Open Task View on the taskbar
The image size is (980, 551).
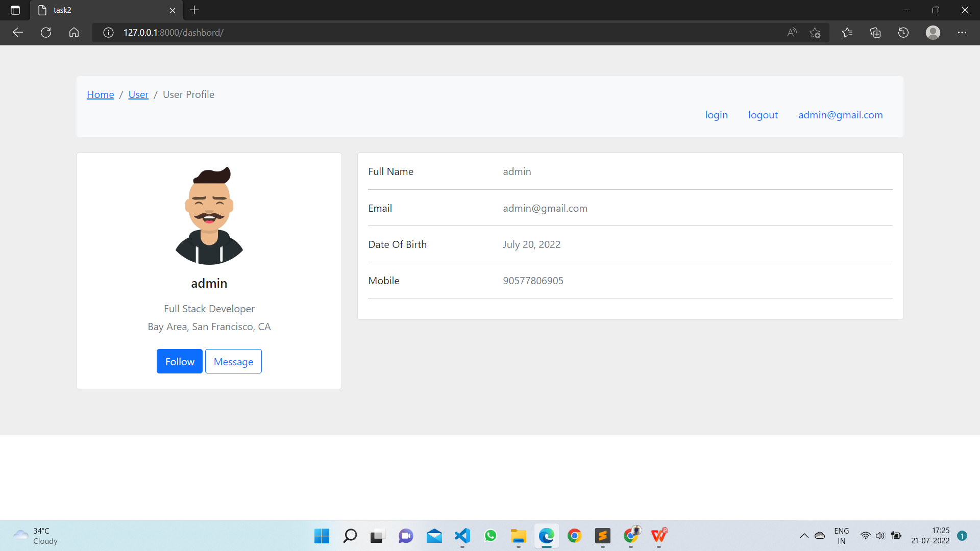pos(377,536)
